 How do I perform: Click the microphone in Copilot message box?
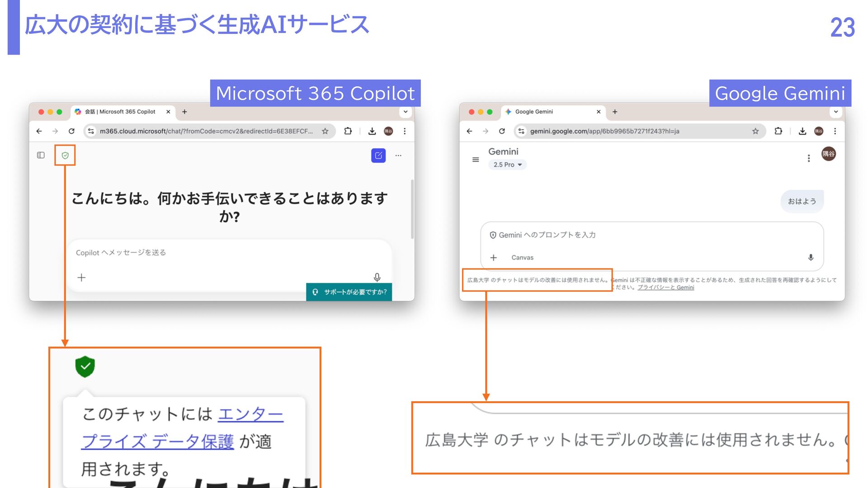pos(377,277)
